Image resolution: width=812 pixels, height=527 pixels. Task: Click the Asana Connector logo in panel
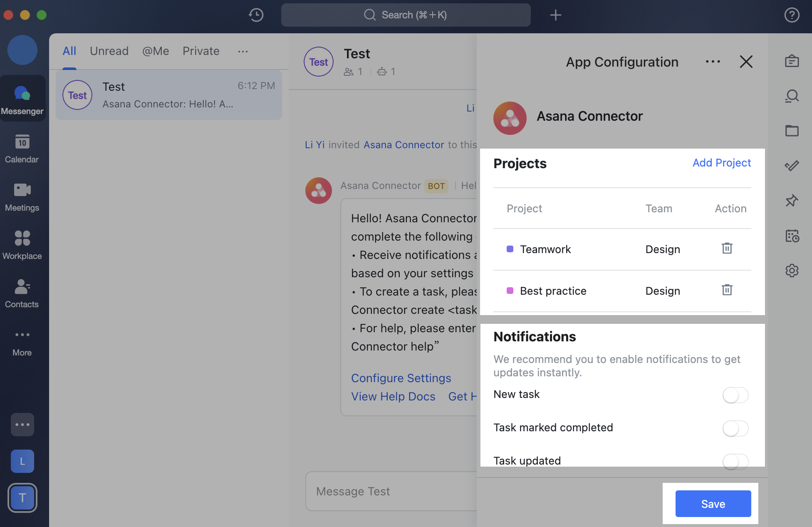[x=510, y=118]
